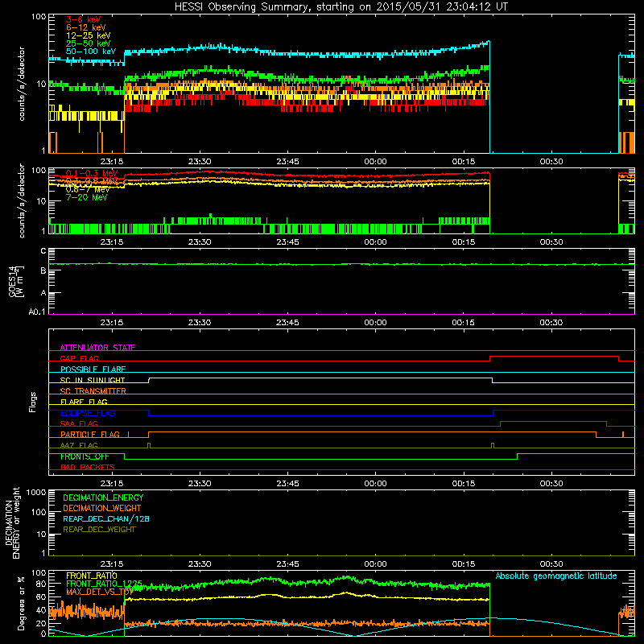644x644 pixels.
Task: Click the SC_IN_SUNLIGHT flag label
Action: 93,380
